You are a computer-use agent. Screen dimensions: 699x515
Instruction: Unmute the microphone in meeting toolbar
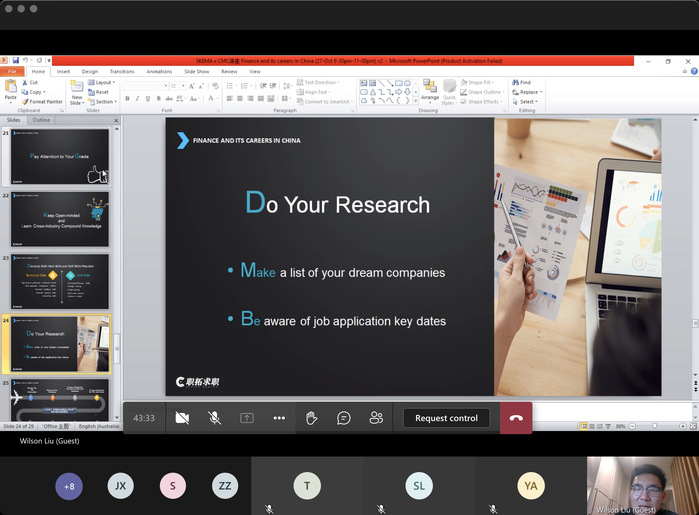(x=214, y=418)
